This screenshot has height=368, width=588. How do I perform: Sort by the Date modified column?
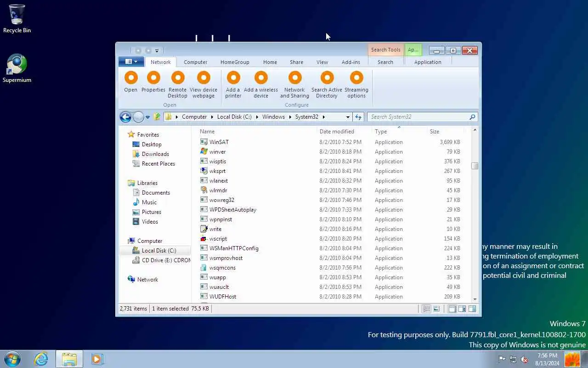coord(344,132)
